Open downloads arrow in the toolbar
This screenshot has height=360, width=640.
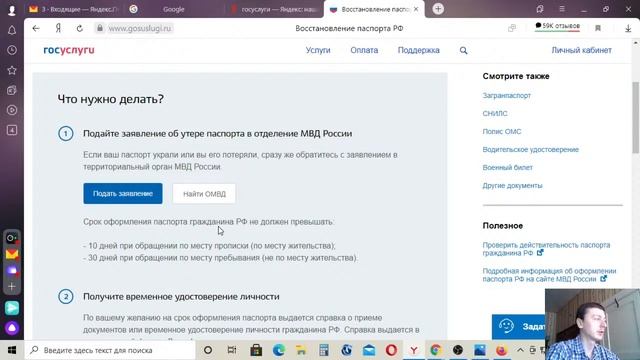(628, 28)
